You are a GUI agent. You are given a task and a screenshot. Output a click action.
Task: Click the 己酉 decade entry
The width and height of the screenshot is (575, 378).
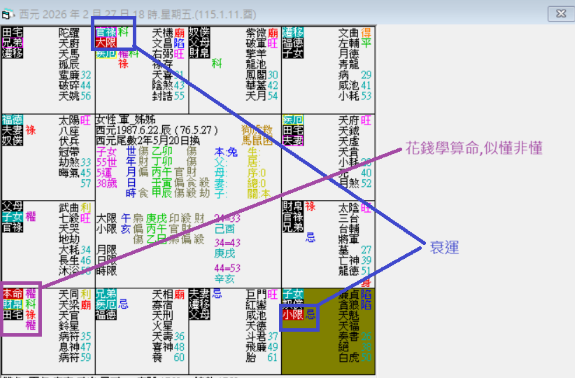[x=224, y=229]
